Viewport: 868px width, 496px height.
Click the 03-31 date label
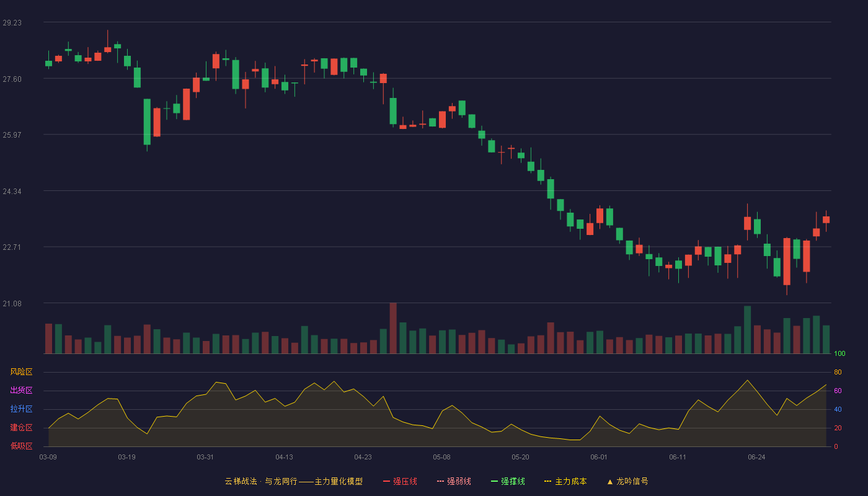tap(206, 457)
